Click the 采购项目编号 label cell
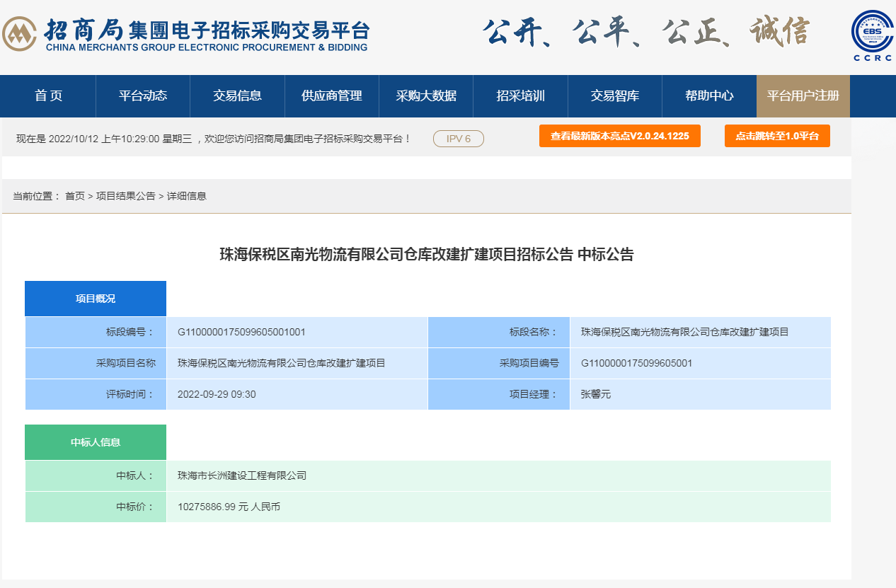Image resolution: width=896 pixels, height=588 pixels. (x=499, y=363)
